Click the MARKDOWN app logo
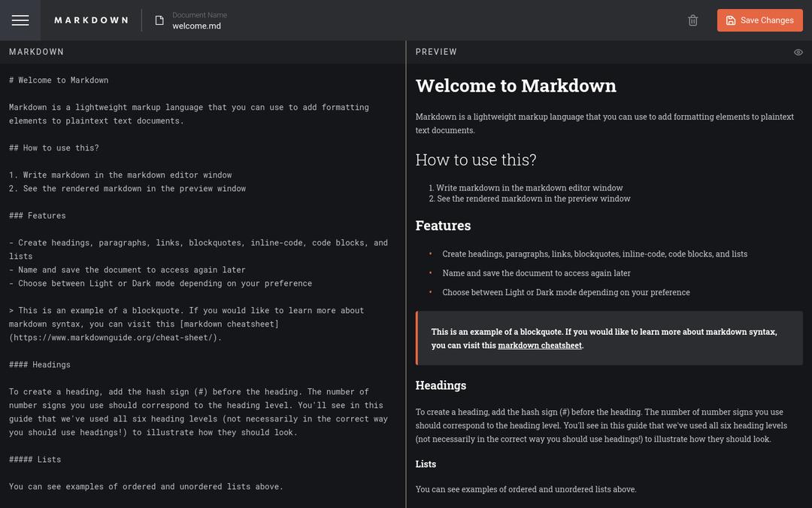The width and height of the screenshot is (812, 508). tap(91, 20)
